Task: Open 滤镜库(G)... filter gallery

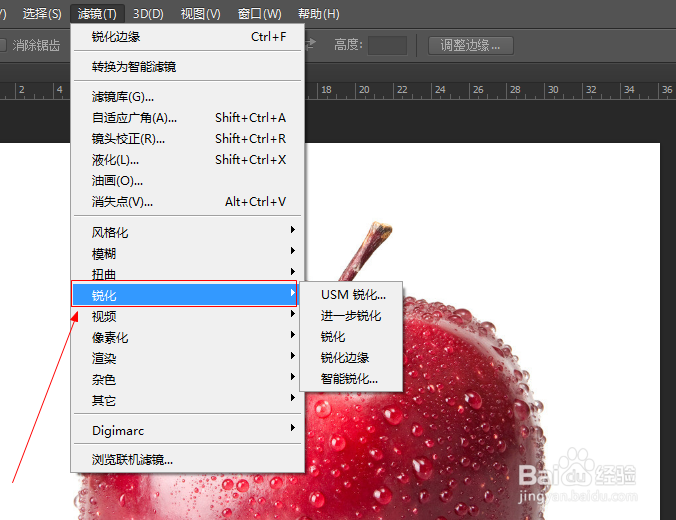Action: [188, 97]
